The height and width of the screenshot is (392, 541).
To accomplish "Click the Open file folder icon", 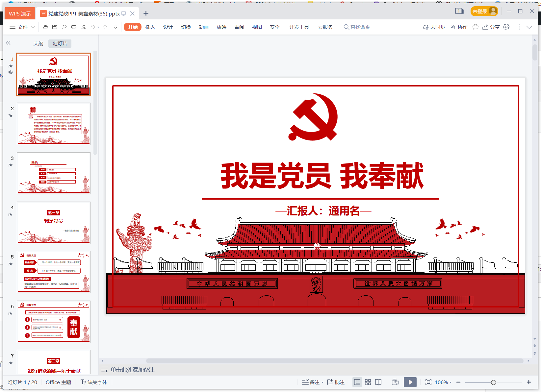I will (x=45, y=27).
